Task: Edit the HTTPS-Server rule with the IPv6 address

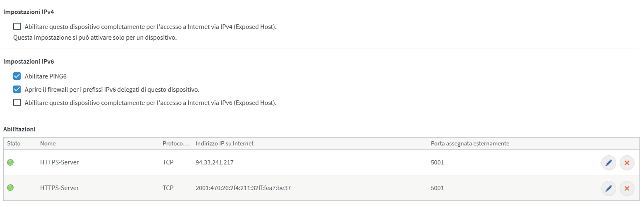Action: click(x=608, y=188)
